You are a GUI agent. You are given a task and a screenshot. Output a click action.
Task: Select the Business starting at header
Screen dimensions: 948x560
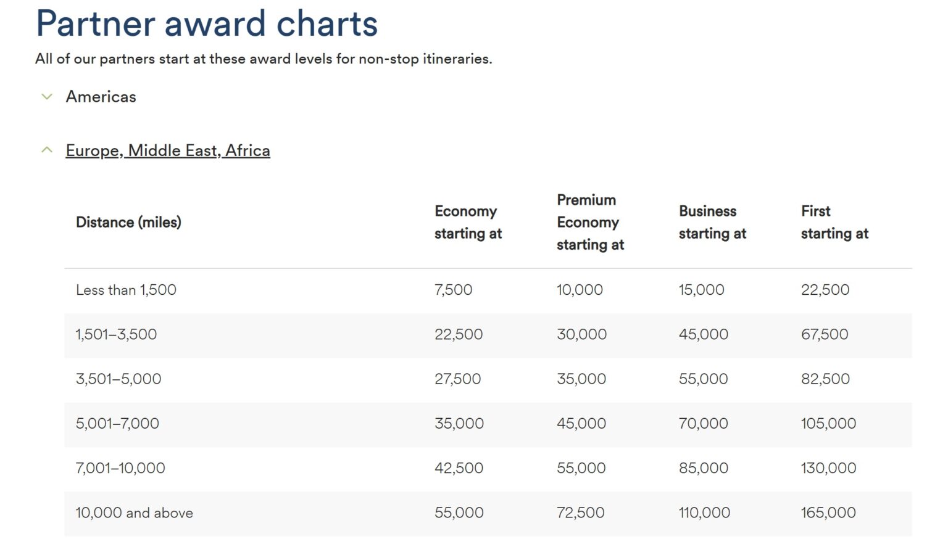tap(712, 222)
